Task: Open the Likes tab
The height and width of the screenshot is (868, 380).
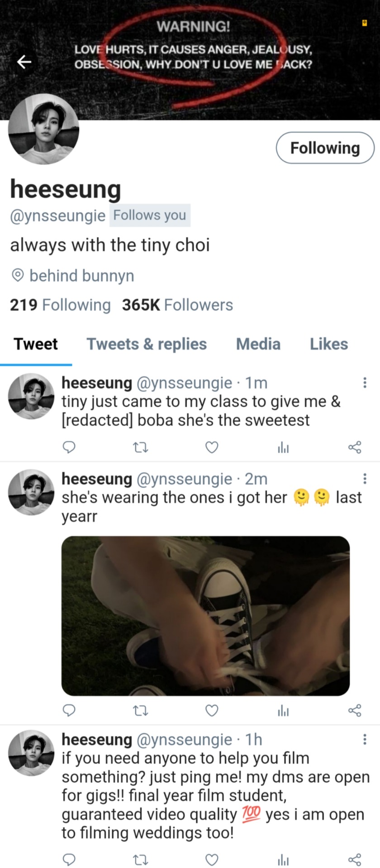Action: (x=329, y=344)
